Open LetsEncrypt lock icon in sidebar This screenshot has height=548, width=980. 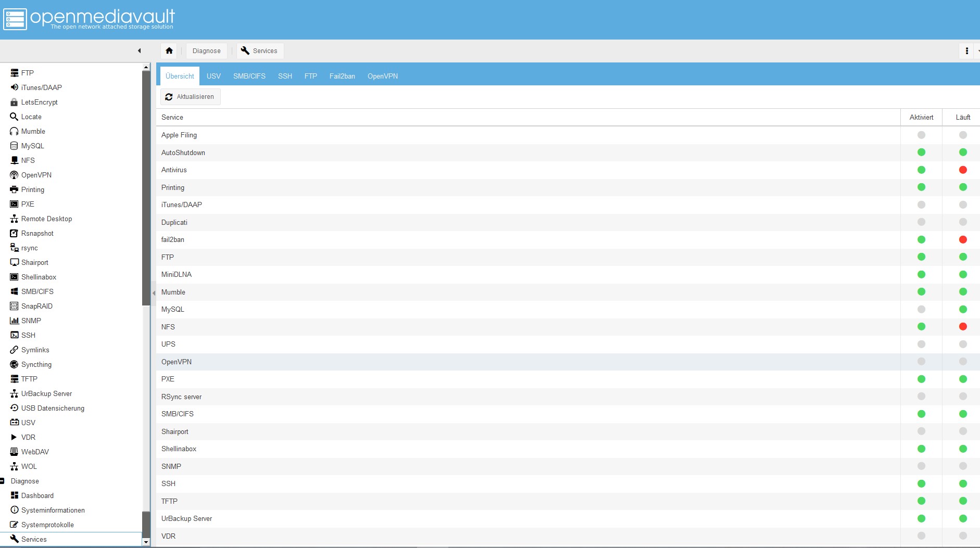click(15, 102)
